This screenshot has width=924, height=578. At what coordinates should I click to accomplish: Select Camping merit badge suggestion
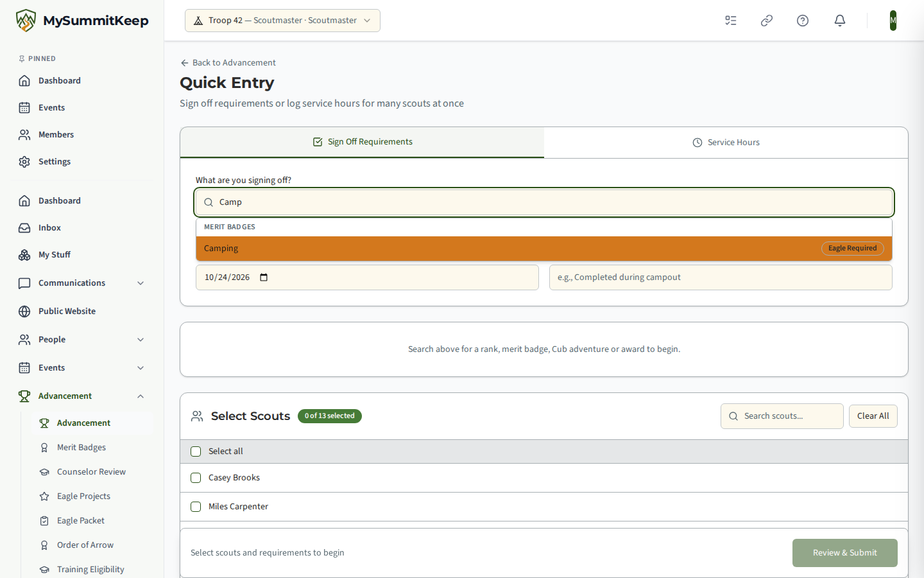[544, 249]
